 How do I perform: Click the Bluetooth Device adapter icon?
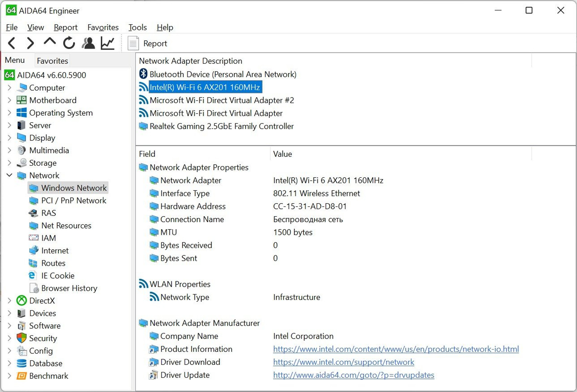pos(143,74)
